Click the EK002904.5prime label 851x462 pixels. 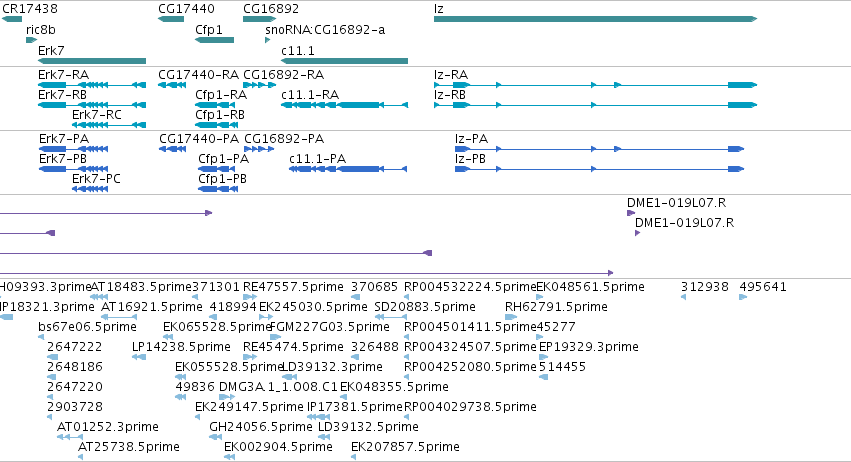[x=278, y=447]
